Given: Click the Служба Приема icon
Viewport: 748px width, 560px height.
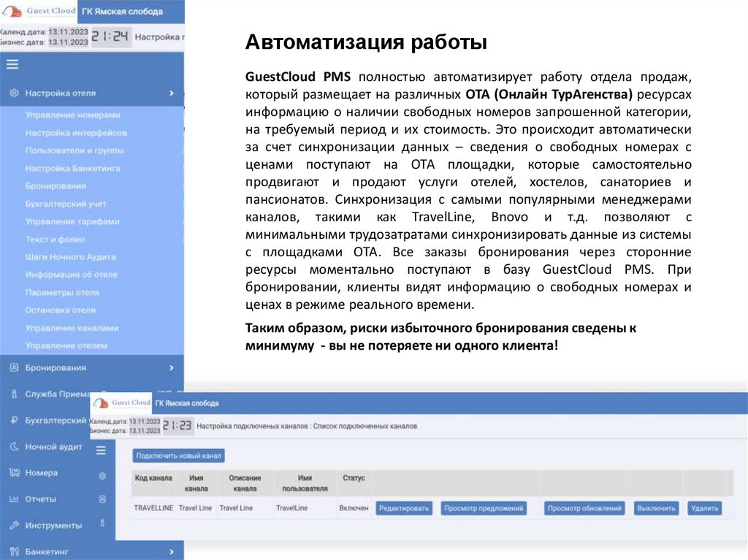Looking at the screenshot, I should pyautogui.click(x=15, y=394).
